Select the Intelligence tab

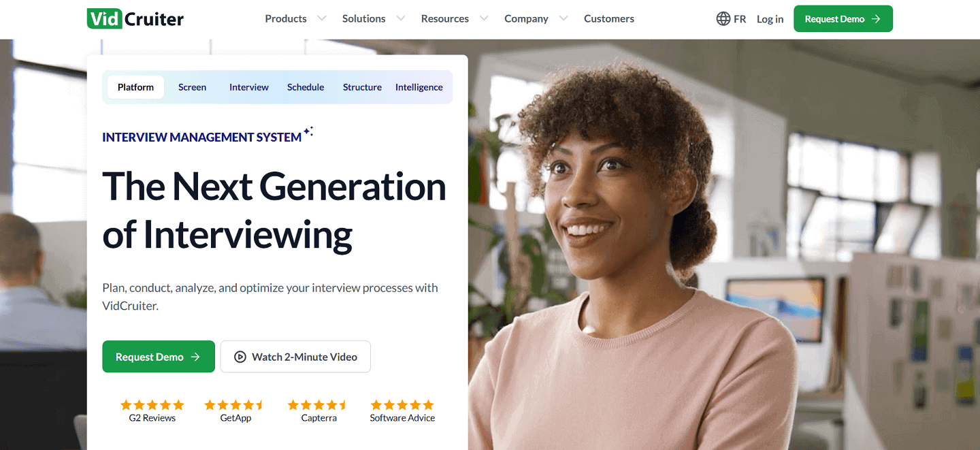pos(419,87)
